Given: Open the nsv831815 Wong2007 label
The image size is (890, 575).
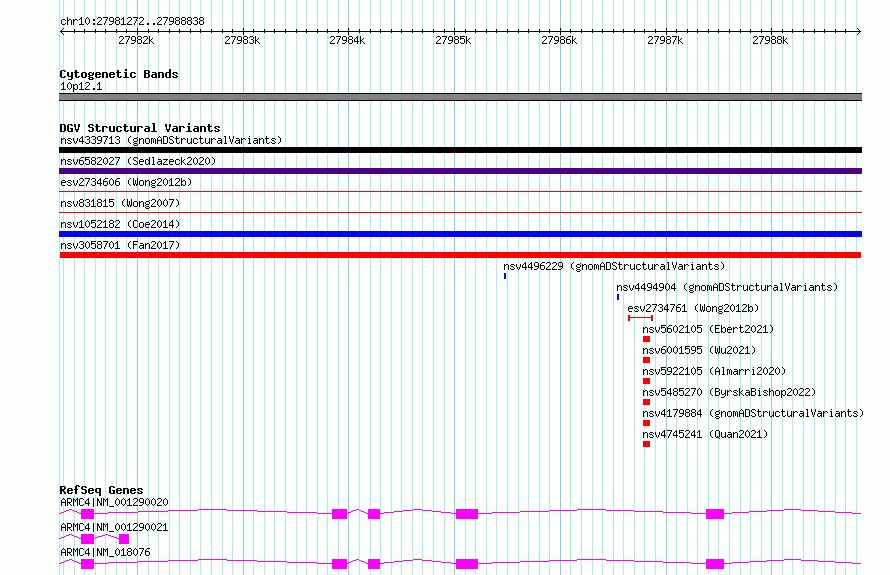Looking at the screenshot, I should [120, 203].
